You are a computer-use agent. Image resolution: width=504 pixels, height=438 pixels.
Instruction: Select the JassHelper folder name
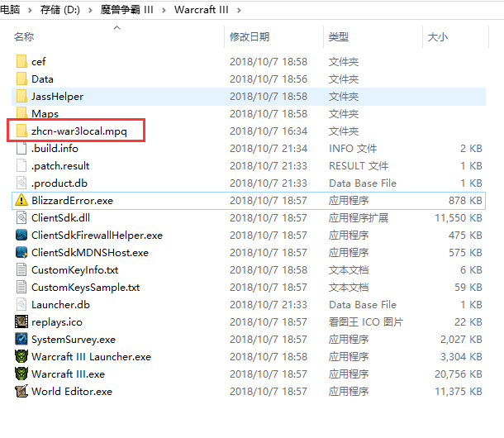[57, 96]
